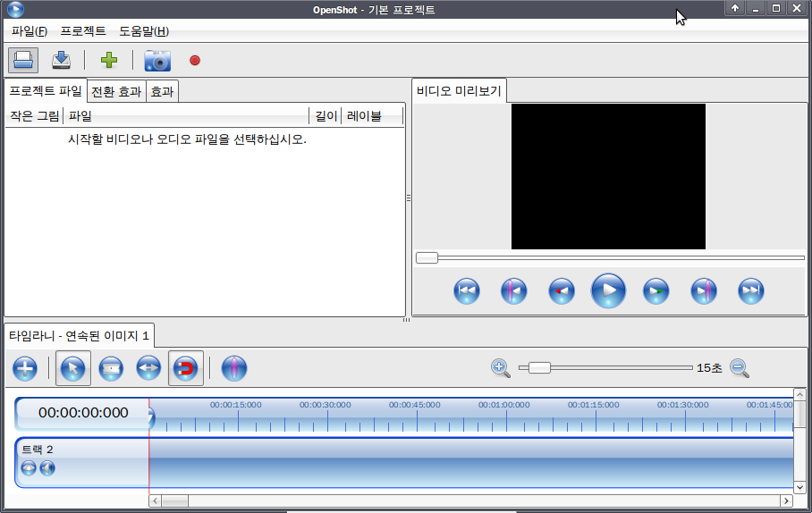
Task: Select the razor cut tool
Action: [110, 368]
